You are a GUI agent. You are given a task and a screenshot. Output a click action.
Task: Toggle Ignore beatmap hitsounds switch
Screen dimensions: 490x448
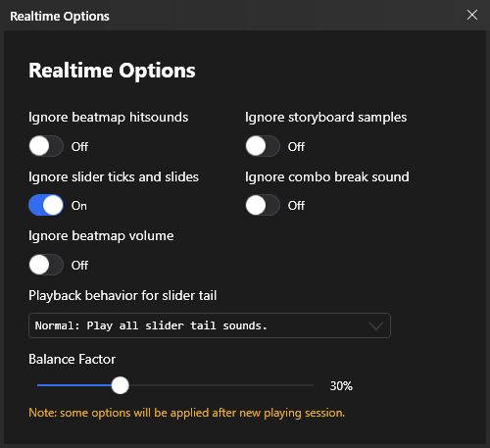click(x=46, y=146)
